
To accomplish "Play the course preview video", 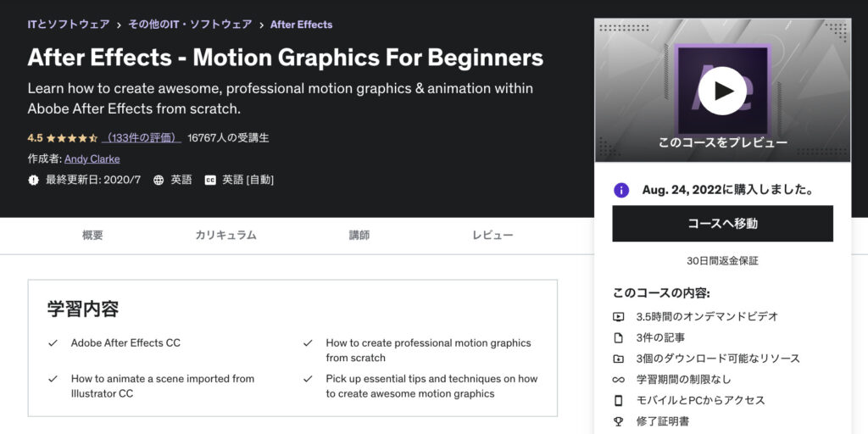I will click(x=722, y=91).
